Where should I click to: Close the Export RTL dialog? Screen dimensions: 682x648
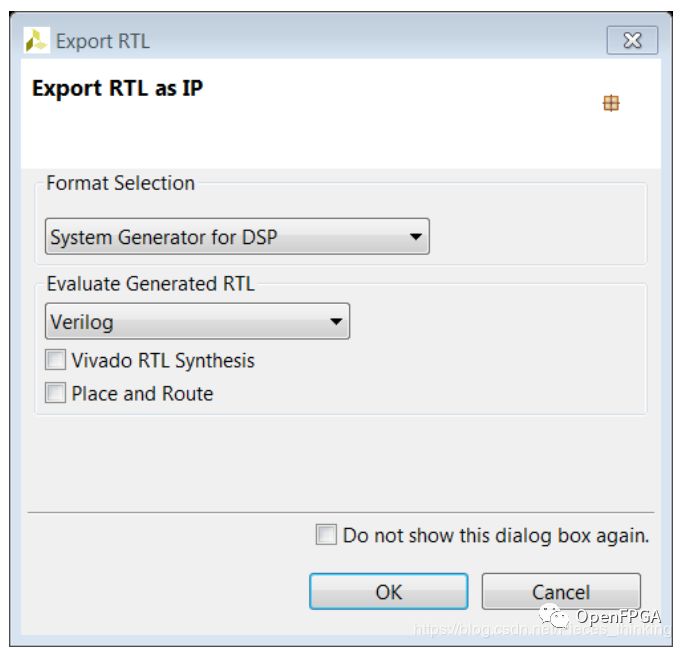pos(632,41)
